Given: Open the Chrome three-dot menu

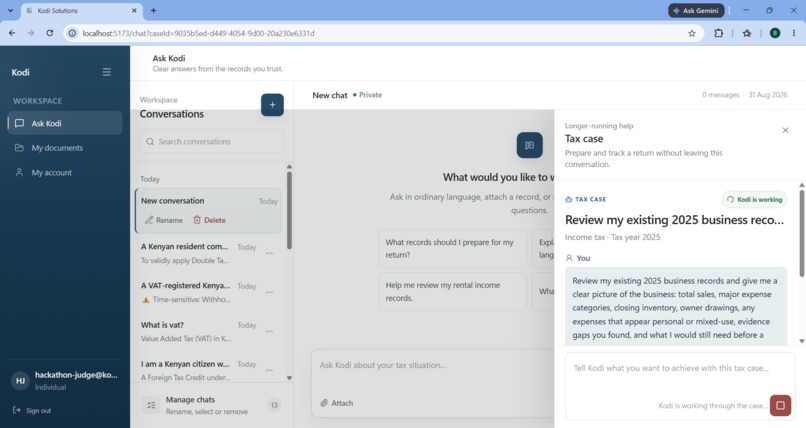Looking at the screenshot, I should coord(794,33).
